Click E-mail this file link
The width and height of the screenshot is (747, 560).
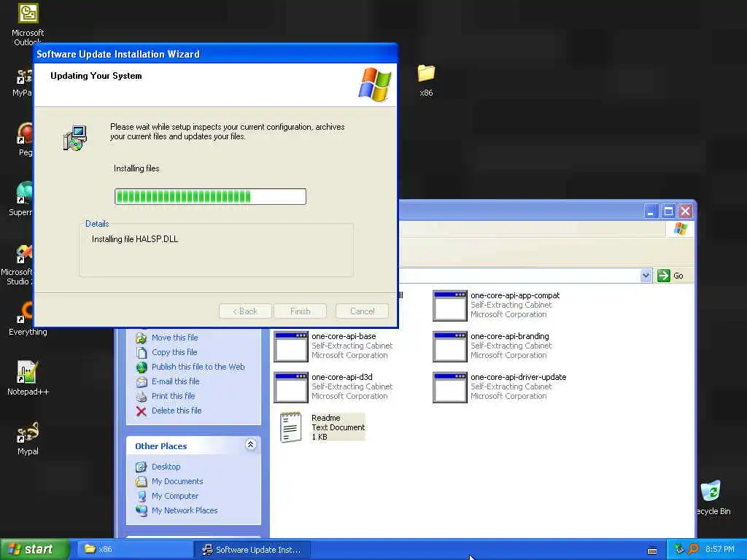pyautogui.click(x=175, y=381)
